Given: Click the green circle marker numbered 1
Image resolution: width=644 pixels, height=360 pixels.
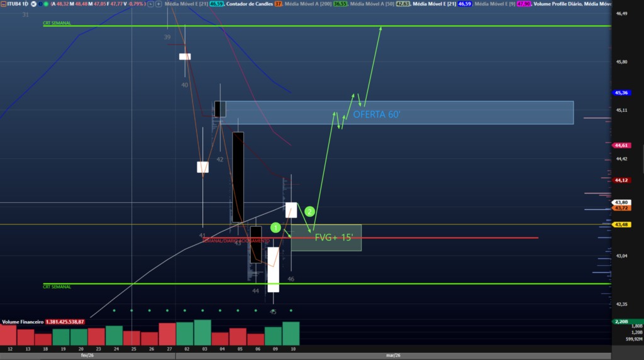Looking at the screenshot, I should (275, 227).
